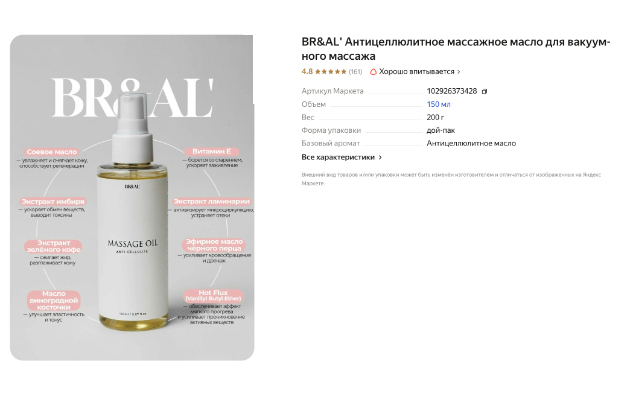
Task: Click the arrow after "Хорошо впитывается"
Action: tap(459, 72)
